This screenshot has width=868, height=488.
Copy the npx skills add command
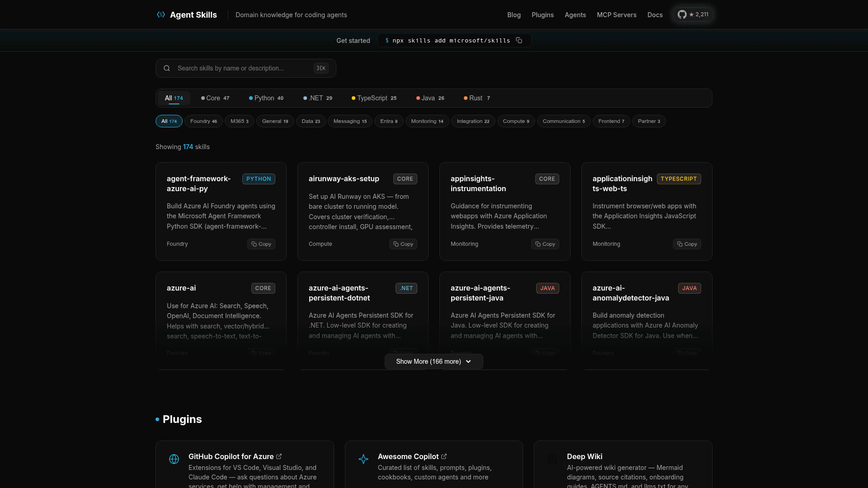pos(519,41)
